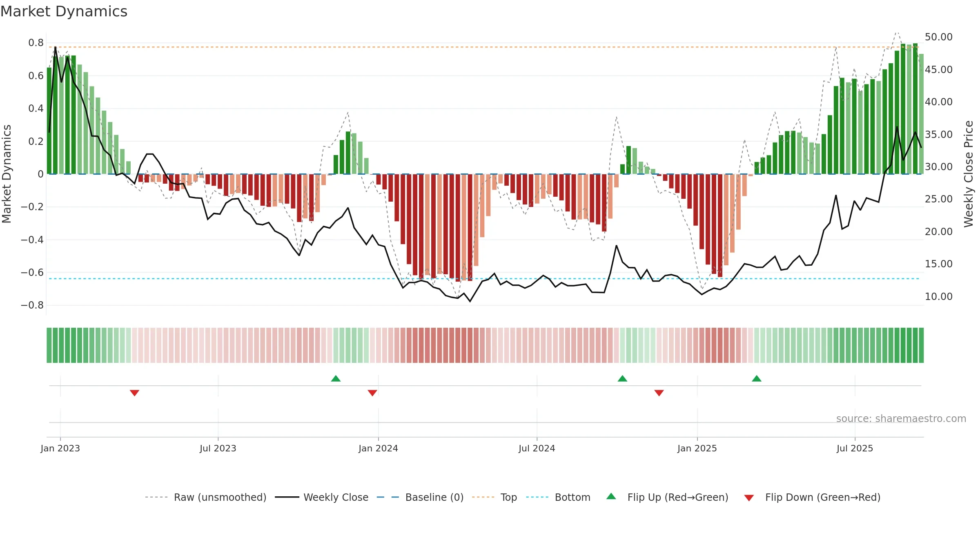Click the 0.8 left-axis tick label
Image resolution: width=980 pixels, height=551 pixels.
pyautogui.click(x=36, y=43)
